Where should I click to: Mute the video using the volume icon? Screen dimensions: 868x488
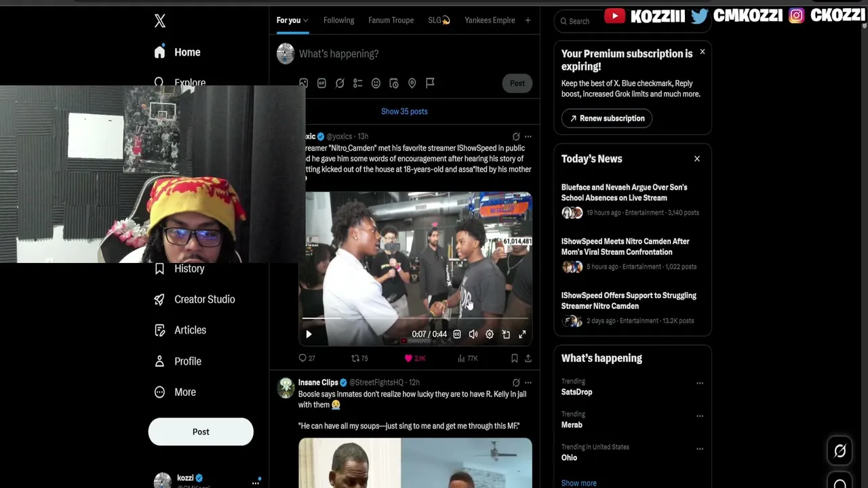473,334
